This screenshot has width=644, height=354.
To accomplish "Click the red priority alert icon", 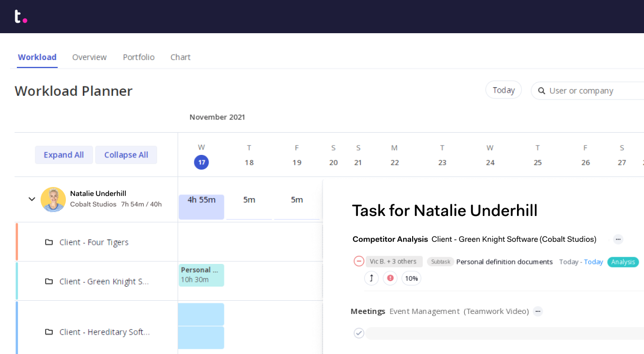I will click(390, 278).
